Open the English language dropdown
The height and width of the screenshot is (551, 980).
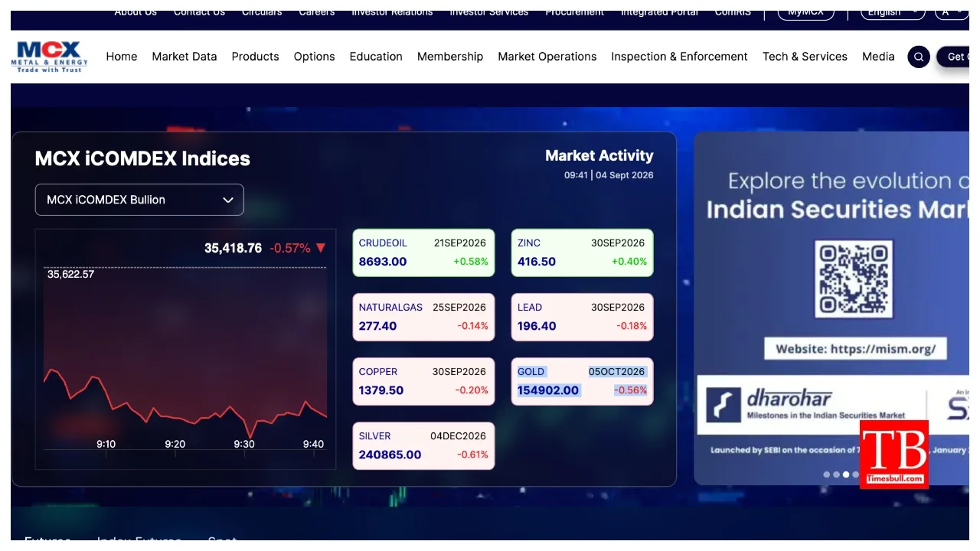(x=893, y=12)
